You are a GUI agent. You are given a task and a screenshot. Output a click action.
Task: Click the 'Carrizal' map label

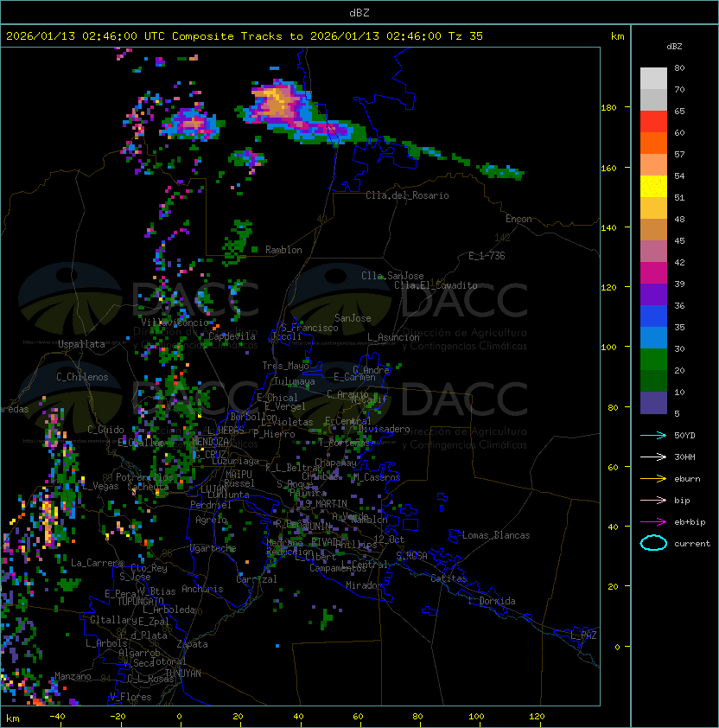pos(257,579)
